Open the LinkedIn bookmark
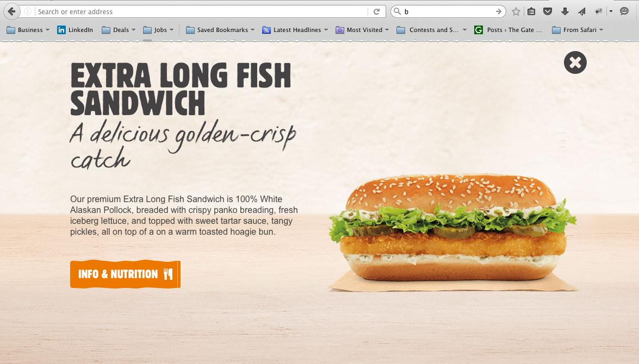The height and width of the screenshot is (364, 639). pyautogui.click(x=76, y=30)
